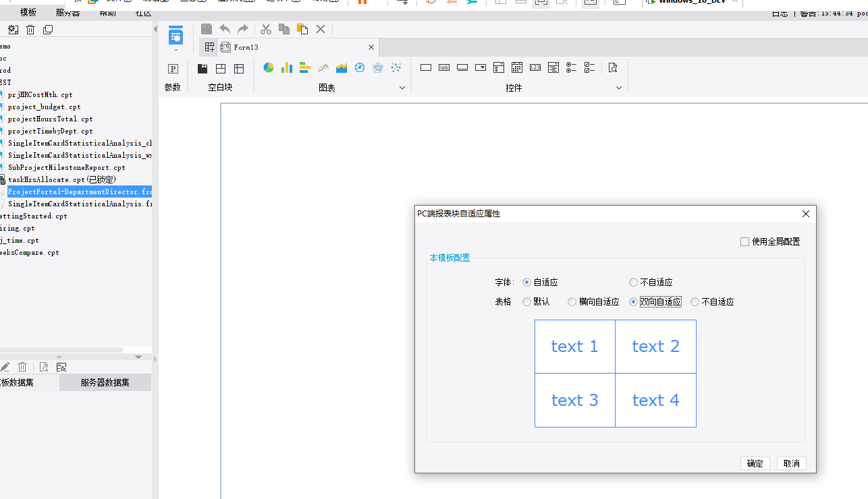Redo the last action
Viewport: 868px width, 499px height.
point(243,29)
